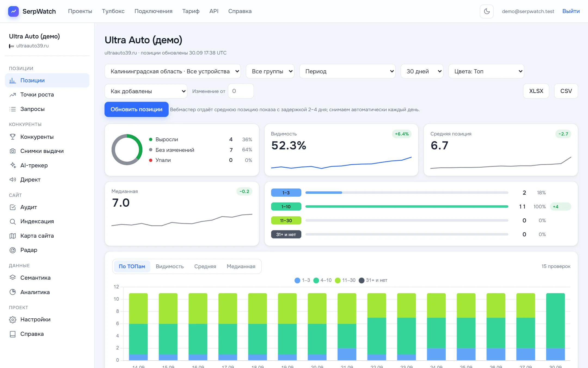The image size is (588, 368).
Task: Click the Запросы list icon
Action: tap(13, 109)
